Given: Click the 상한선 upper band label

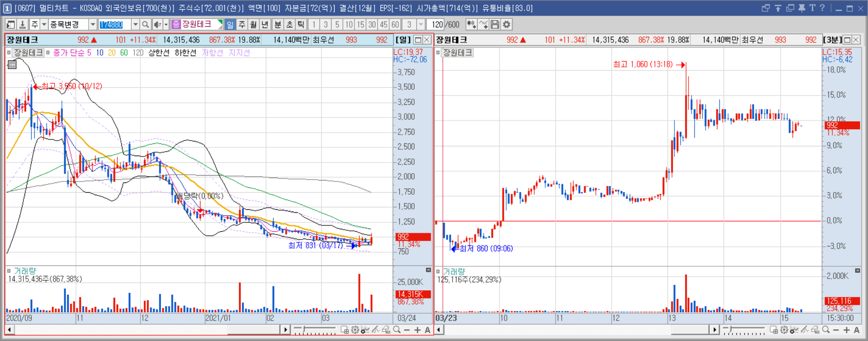Looking at the screenshot, I should (x=158, y=53).
